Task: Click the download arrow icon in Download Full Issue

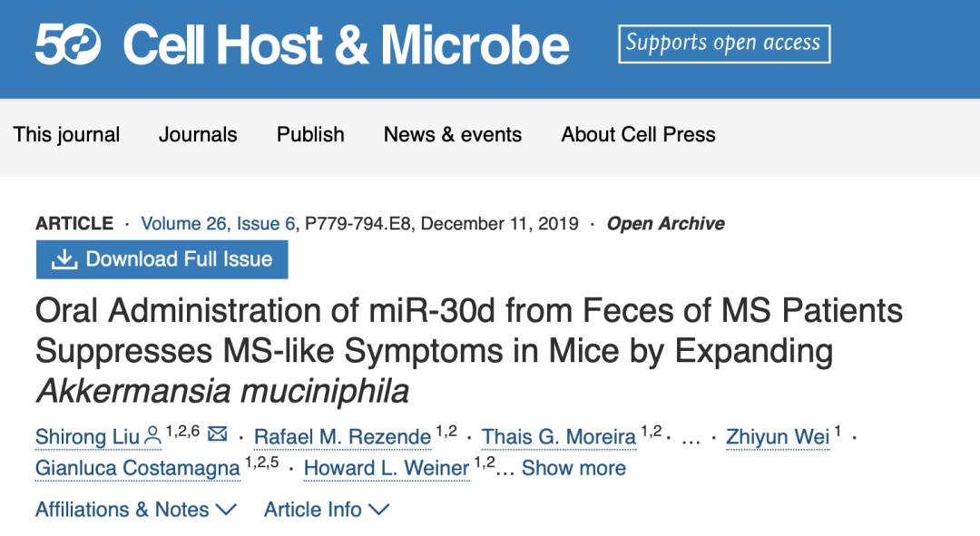Action: tap(64, 259)
